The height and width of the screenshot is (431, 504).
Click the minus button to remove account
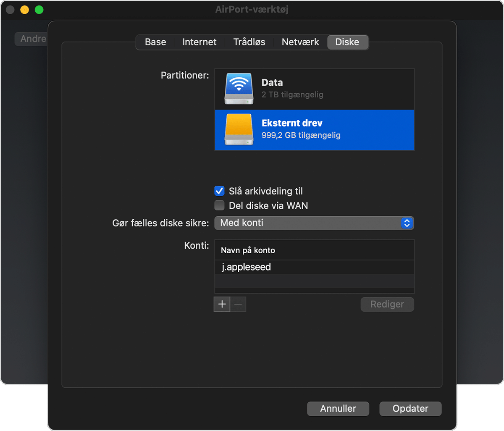(x=238, y=304)
